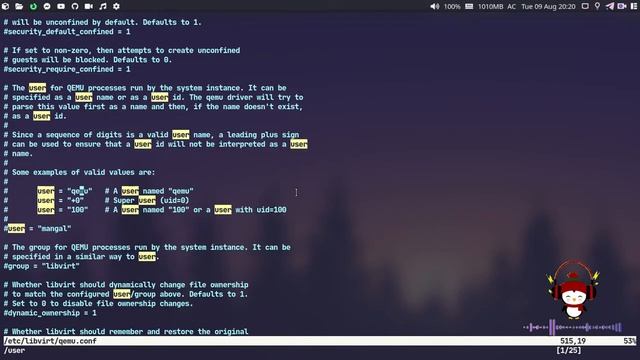640x360 pixels.
Task: Open the YouTube icon in the bar
Action: pyautogui.click(x=61, y=6)
